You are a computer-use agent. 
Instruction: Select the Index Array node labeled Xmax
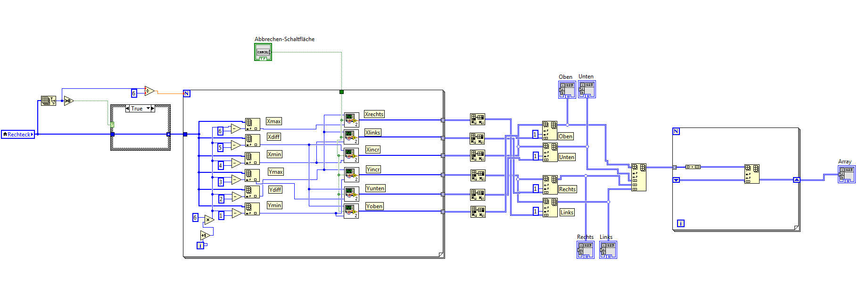(252, 124)
